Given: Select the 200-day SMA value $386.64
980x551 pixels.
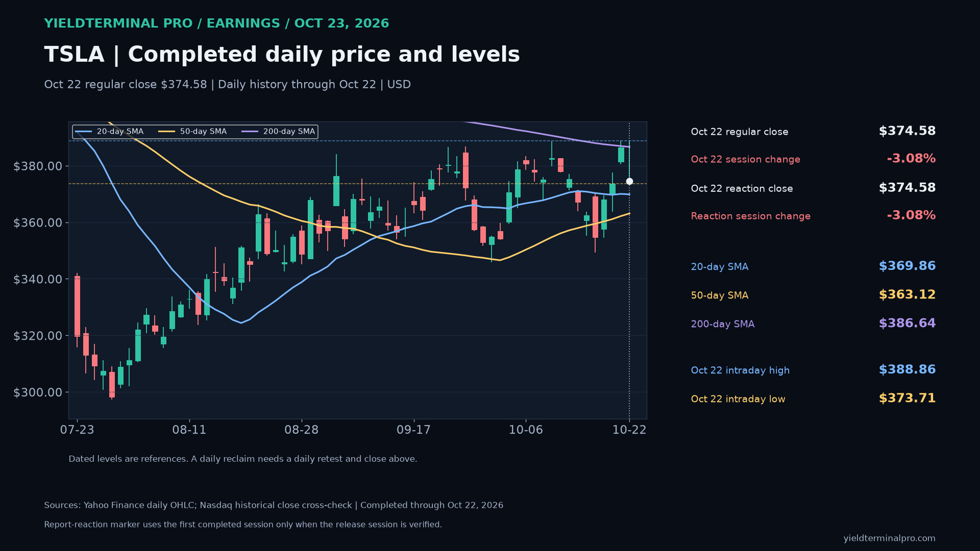Looking at the screenshot, I should pos(907,323).
